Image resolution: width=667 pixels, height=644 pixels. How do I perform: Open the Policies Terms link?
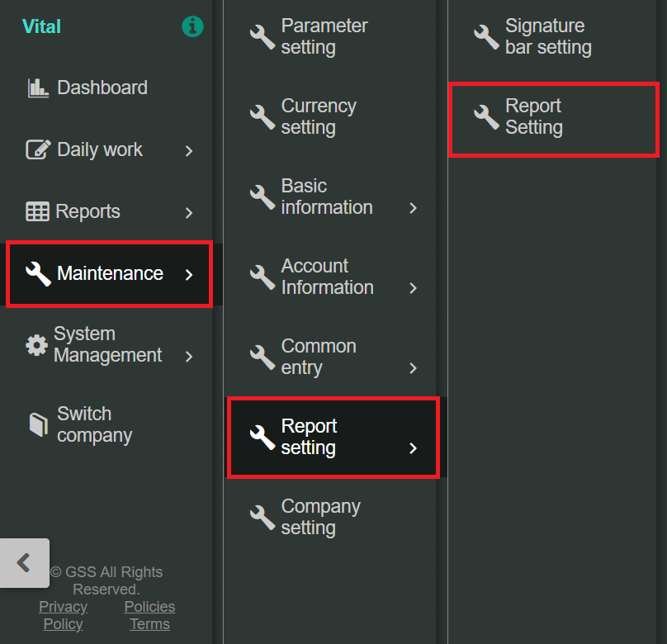(149, 615)
